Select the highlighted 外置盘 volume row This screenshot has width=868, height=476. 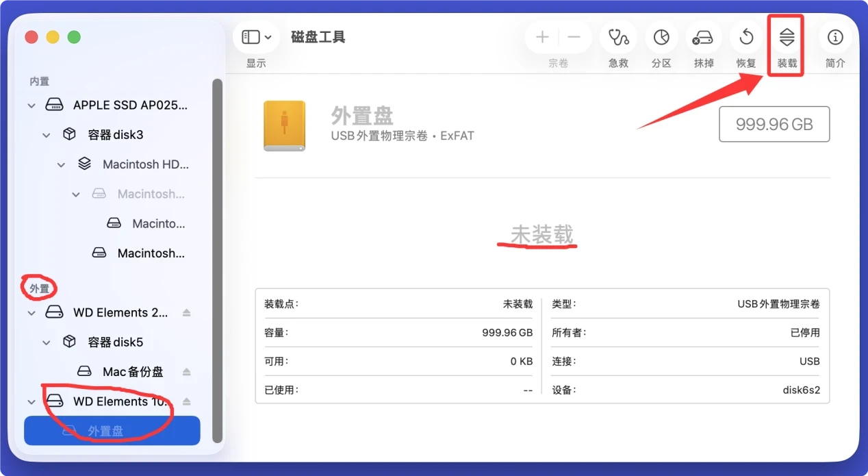click(x=112, y=431)
